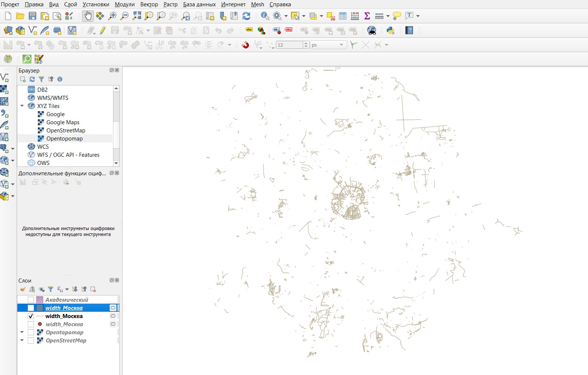Screen dimensions: 588x375
Task: Filter the Browser panel tree
Action: (41, 79)
